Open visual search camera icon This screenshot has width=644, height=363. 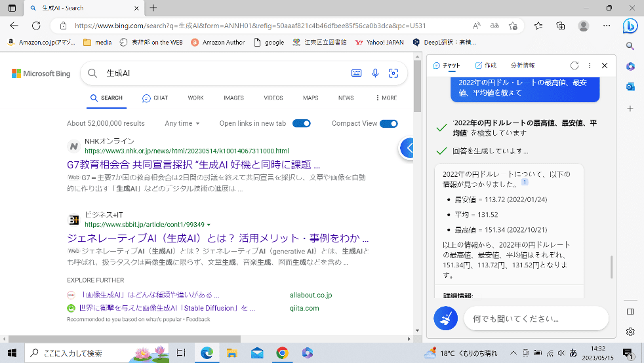(393, 73)
